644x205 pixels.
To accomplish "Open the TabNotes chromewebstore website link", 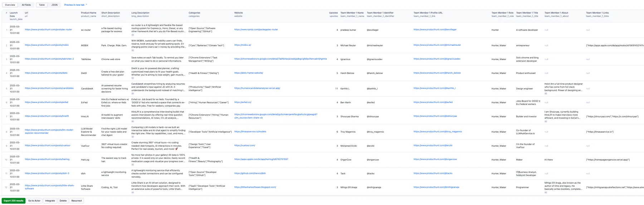I will (x=280, y=59).
